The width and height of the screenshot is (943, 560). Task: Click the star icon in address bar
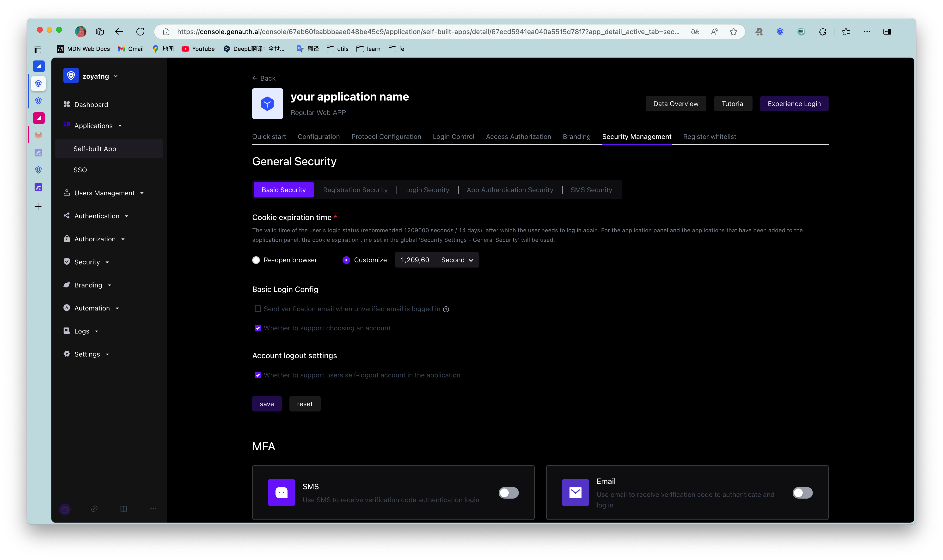point(733,32)
